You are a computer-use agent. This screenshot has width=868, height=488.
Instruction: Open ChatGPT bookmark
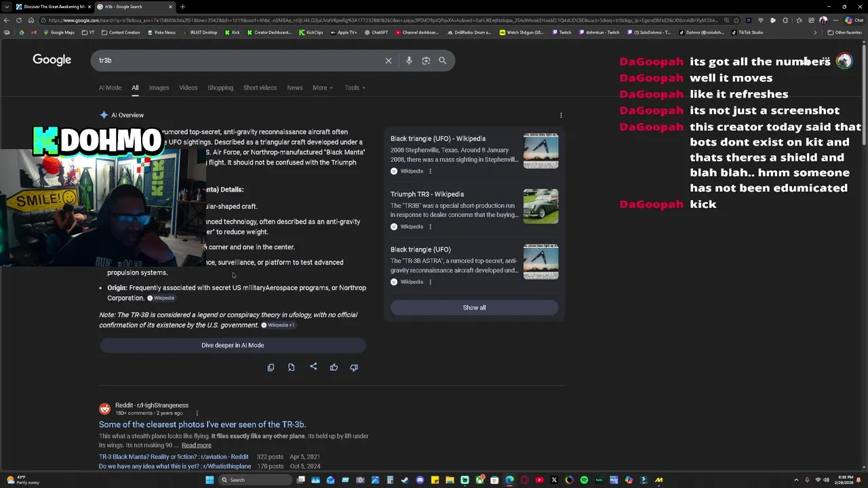point(376,33)
